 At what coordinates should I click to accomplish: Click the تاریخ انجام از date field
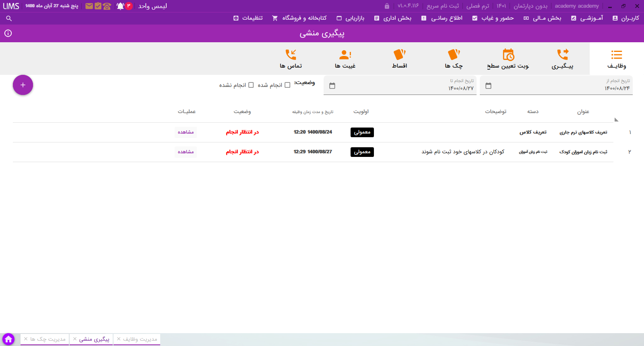556,85
